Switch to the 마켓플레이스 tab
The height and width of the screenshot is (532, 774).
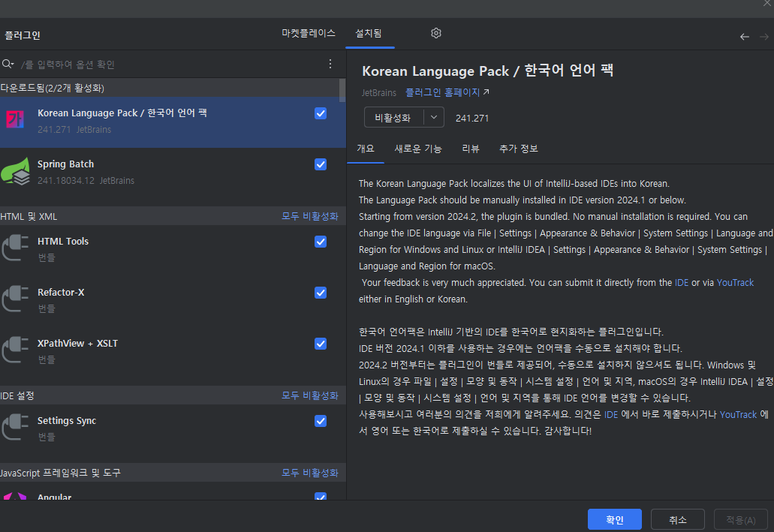pyautogui.click(x=309, y=33)
